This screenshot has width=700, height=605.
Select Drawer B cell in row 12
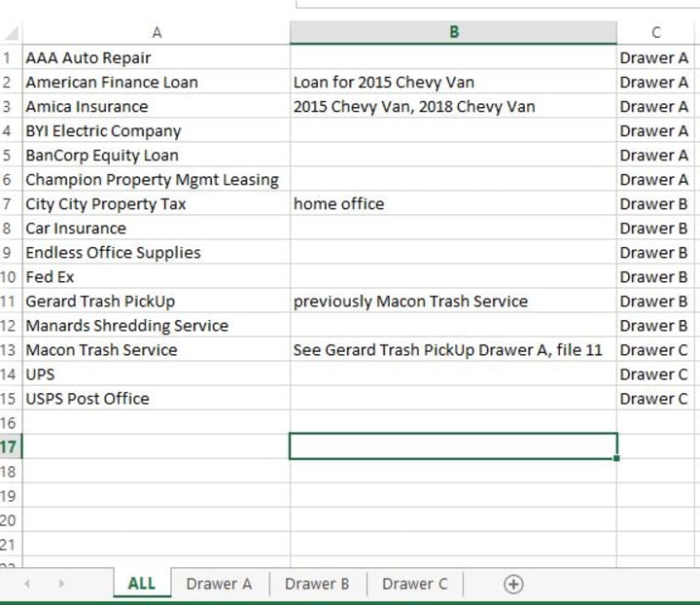[655, 326]
